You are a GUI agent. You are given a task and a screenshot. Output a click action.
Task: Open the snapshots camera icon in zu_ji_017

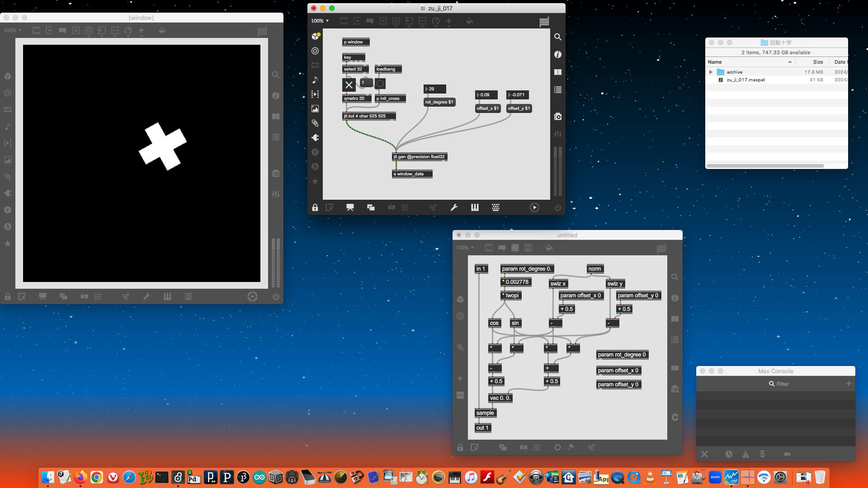click(558, 117)
